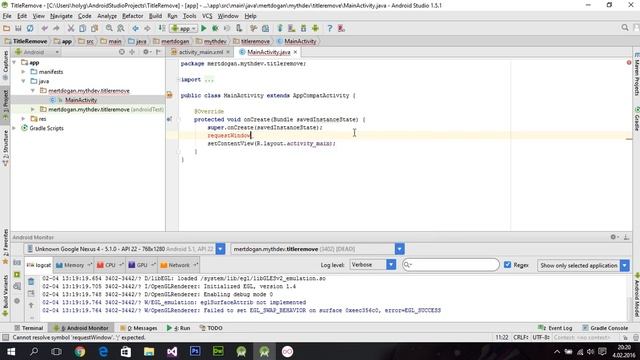Open the SDK Manager icon

(303, 28)
